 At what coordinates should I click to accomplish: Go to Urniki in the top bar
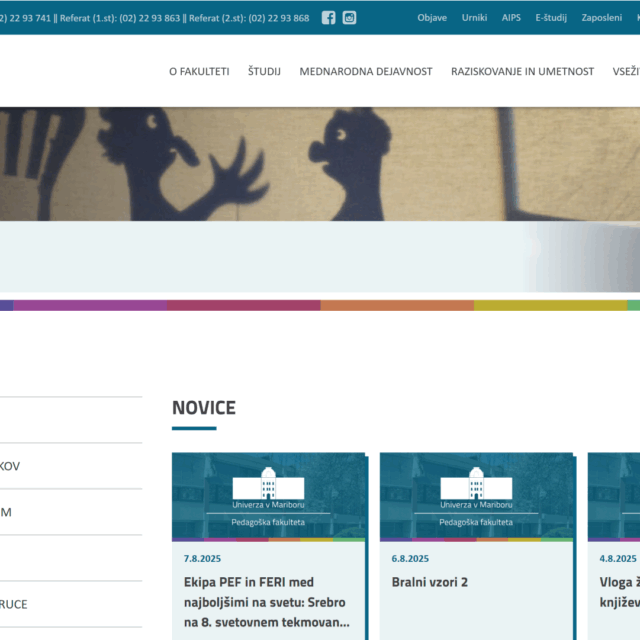point(475,18)
